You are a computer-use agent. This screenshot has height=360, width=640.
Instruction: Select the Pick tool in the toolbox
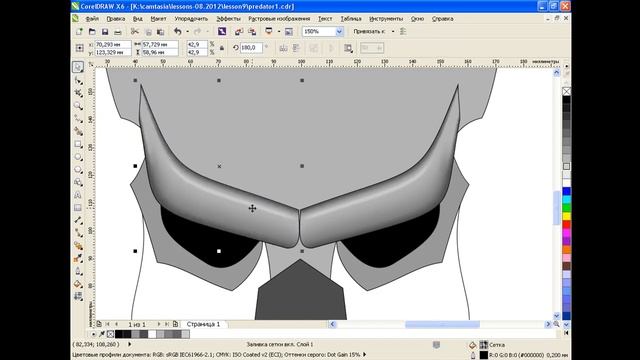[78, 67]
